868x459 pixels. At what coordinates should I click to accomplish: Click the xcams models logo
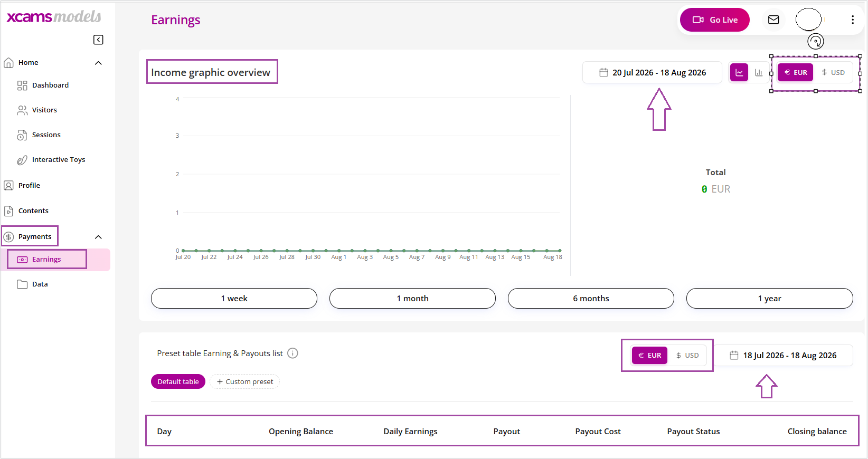coord(54,16)
